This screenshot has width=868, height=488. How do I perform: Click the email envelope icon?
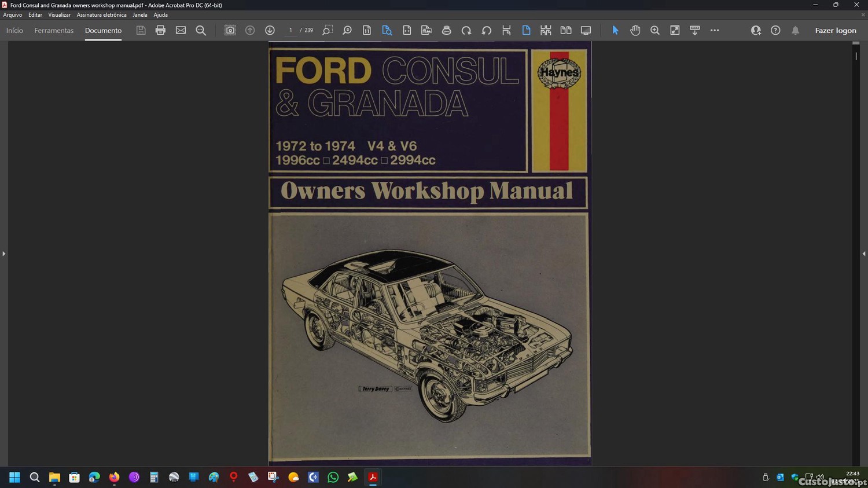click(181, 30)
